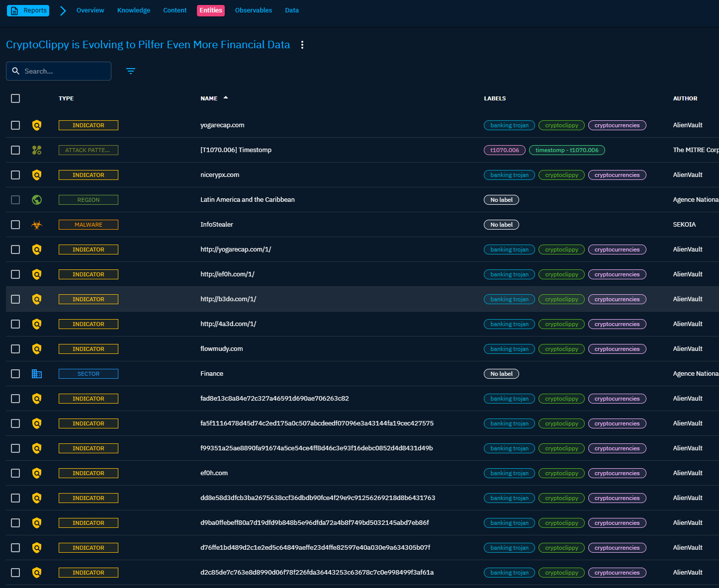Image resolution: width=719 pixels, height=588 pixels.
Task: Click the Timestomp attack pattern icon
Action: click(x=37, y=150)
